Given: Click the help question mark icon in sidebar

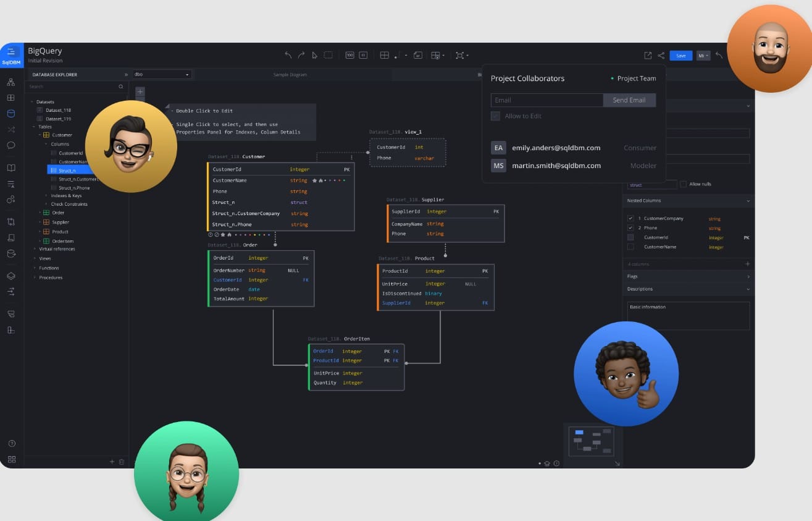Looking at the screenshot, I should pos(11,443).
